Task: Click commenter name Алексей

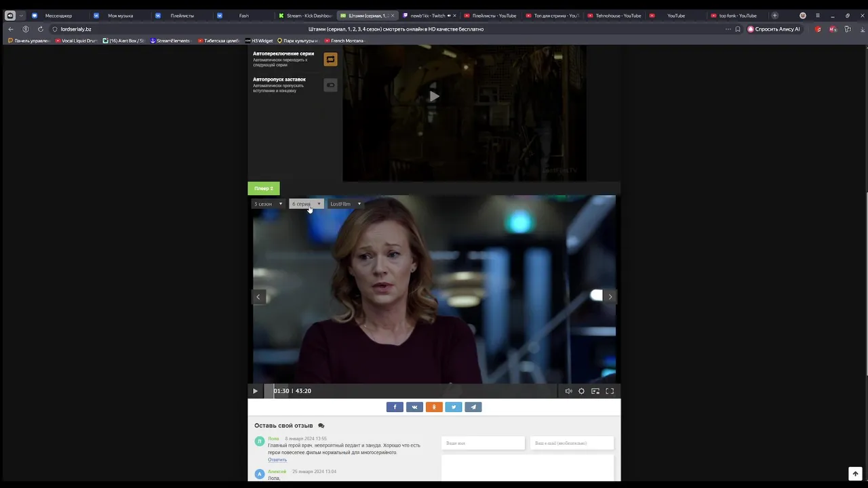Action: pos(277,472)
